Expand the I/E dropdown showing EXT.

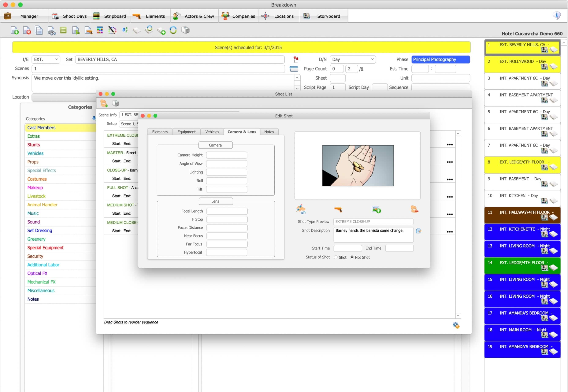click(45, 59)
